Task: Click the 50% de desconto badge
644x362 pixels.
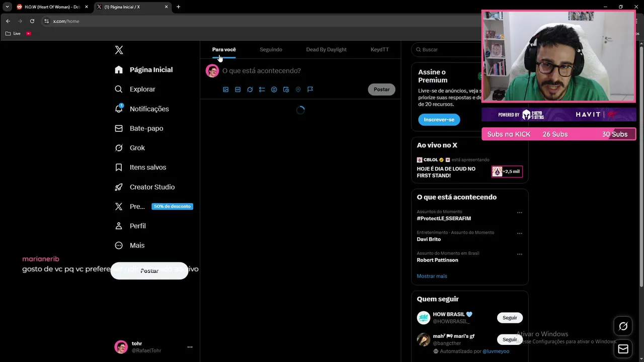Action: coord(172,206)
